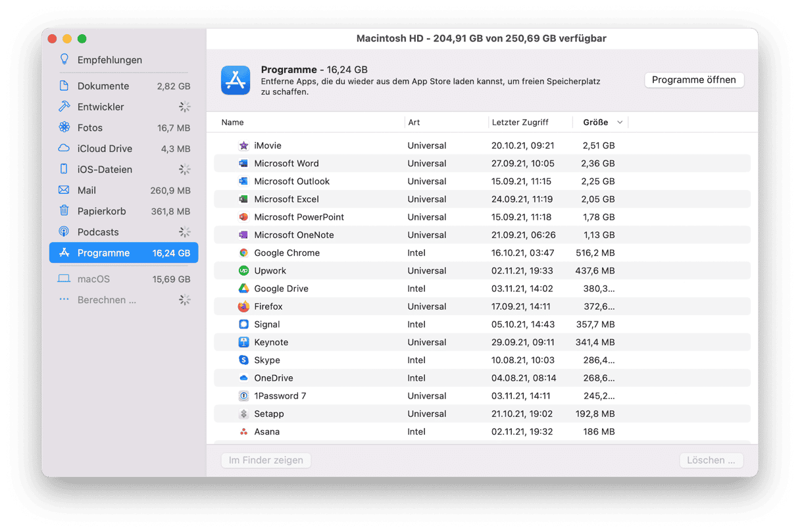
Task: Click the OneDrive cloud icon
Action: pyautogui.click(x=243, y=378)
